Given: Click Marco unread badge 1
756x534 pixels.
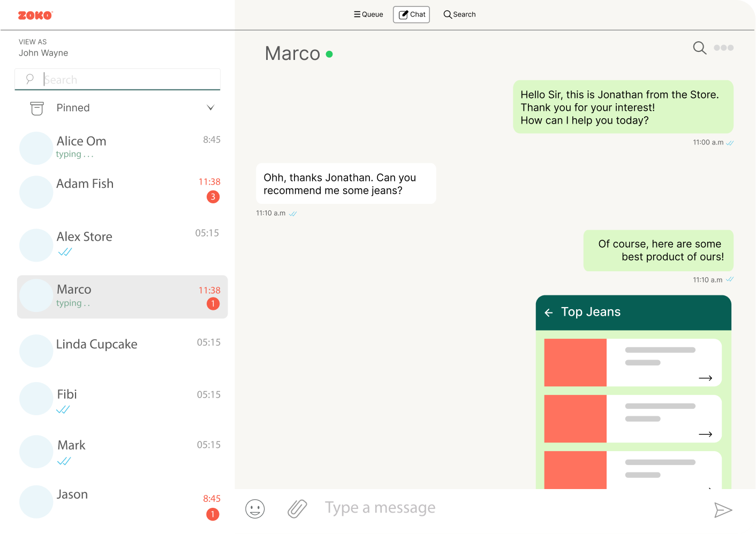Looking at the screenshot, I should (x=213, y=304).
